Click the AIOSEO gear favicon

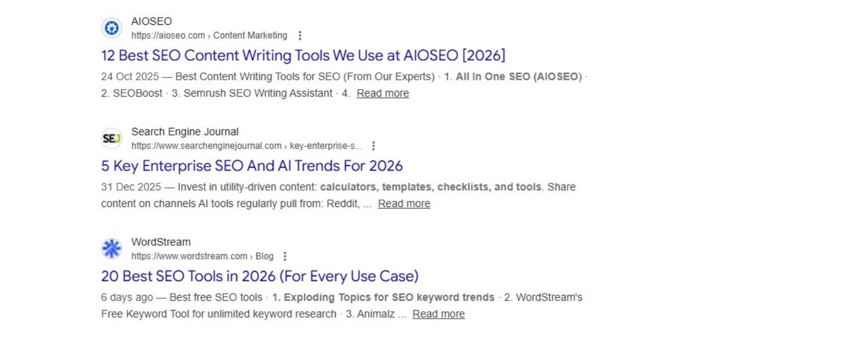click(x=112, y=28)
